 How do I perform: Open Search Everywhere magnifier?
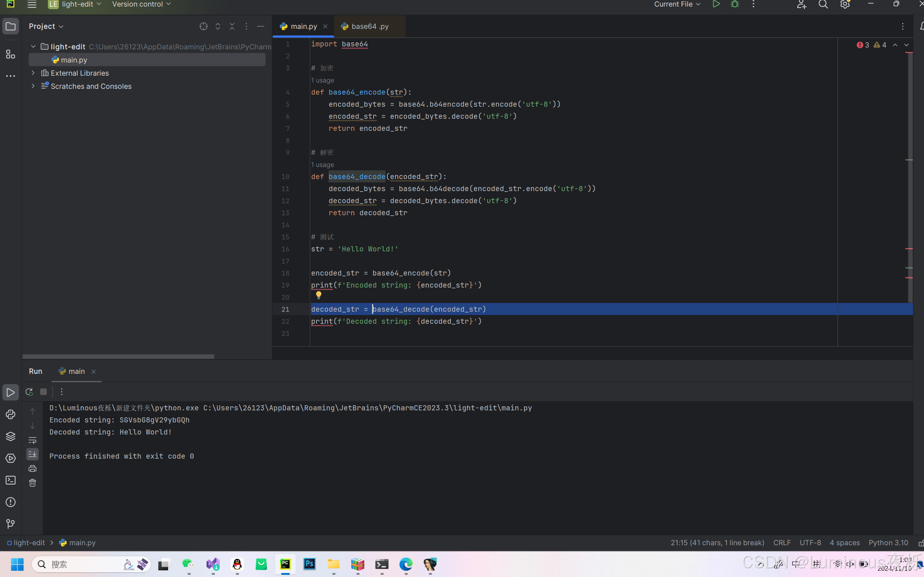(823, 5)
